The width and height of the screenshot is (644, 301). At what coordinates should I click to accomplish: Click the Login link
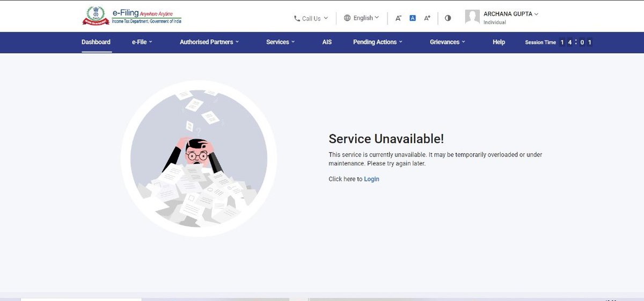(x=371, y=179)
